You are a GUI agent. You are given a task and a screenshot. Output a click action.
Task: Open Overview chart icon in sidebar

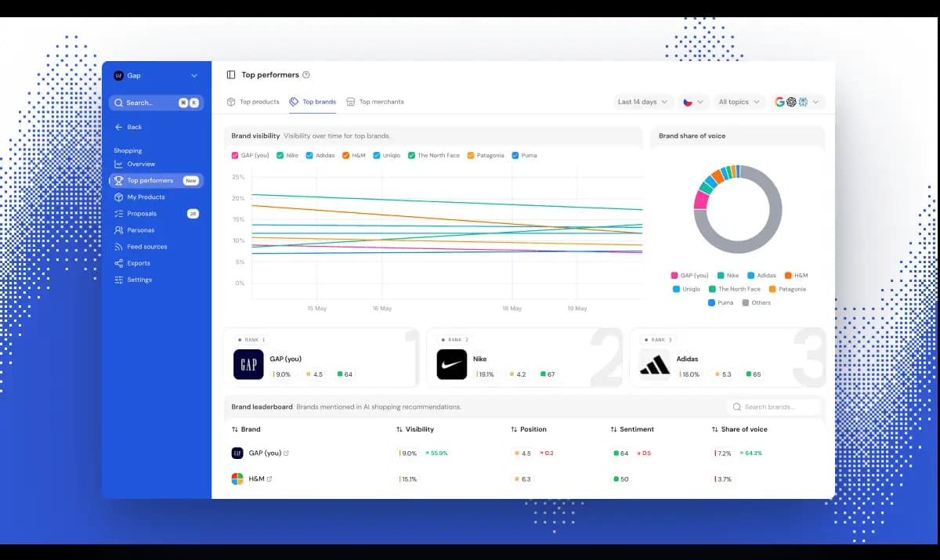(118, 164)
